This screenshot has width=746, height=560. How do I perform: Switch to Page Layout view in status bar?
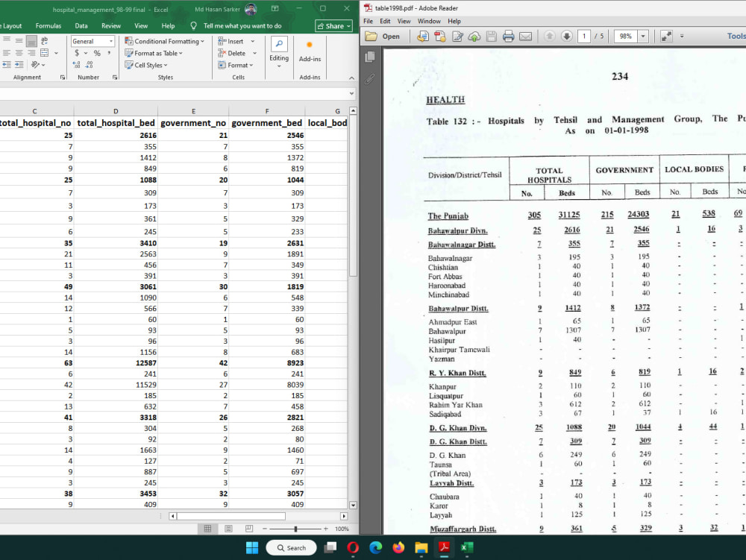pyautogui.click(x=228, y=529)
